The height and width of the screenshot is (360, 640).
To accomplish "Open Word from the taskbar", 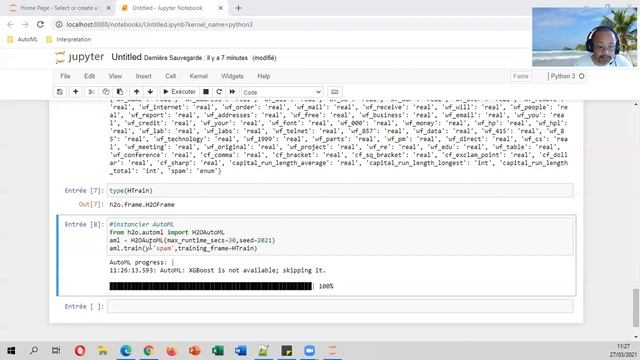I will [240, 350].
